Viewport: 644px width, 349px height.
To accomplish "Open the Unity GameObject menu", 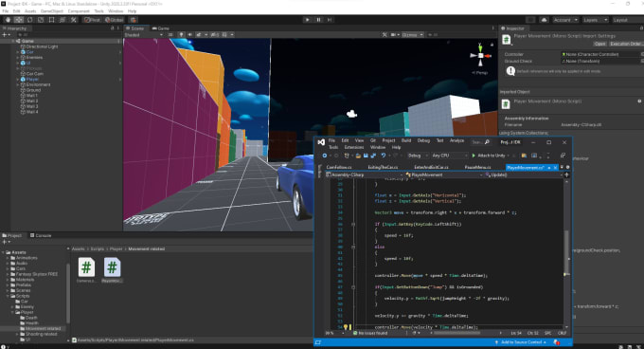I will 52,11.
